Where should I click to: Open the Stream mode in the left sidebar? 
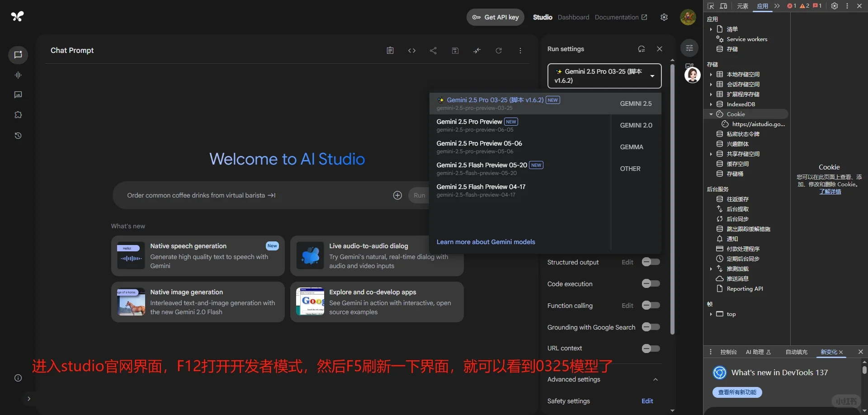19,75
